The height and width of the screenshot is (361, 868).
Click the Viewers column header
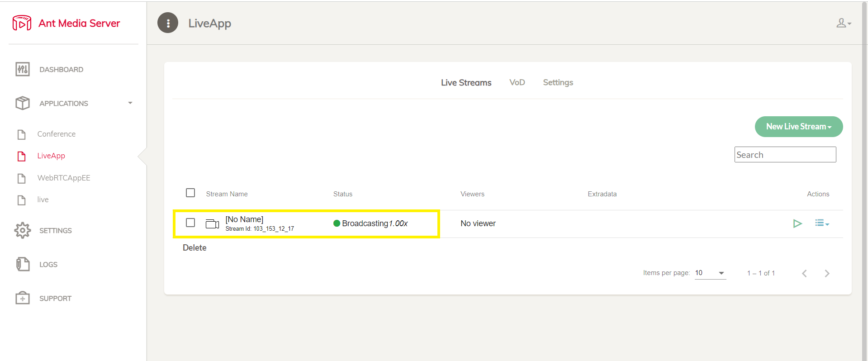pyautogui.click(x=472, y=194)
